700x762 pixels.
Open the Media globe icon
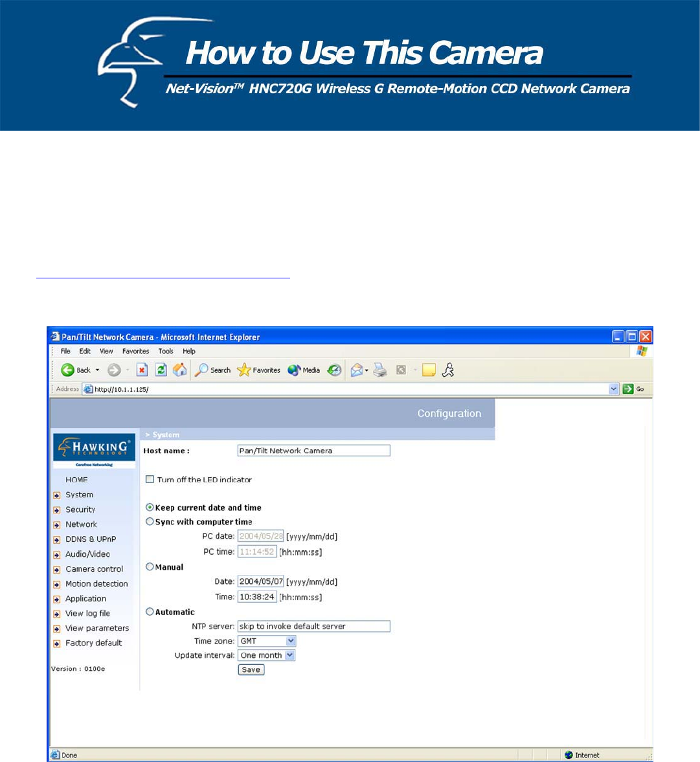click(x=294, y=370)
